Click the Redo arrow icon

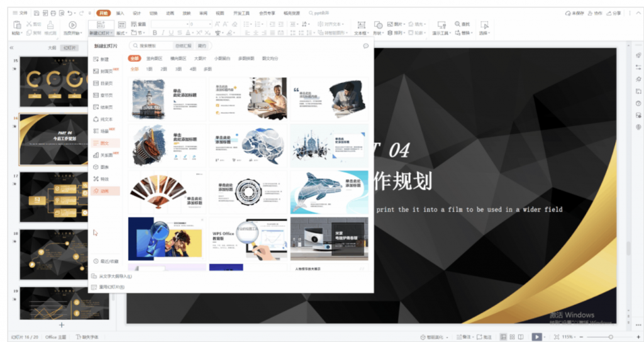pos(80,13)
